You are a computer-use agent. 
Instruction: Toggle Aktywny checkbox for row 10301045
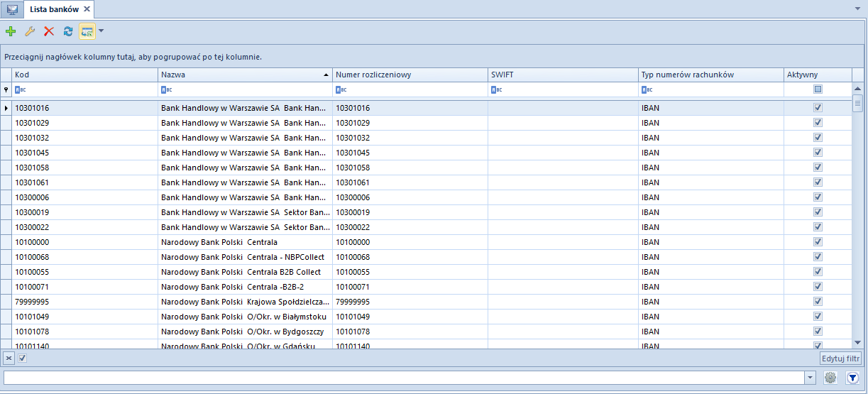pos(818,153)
